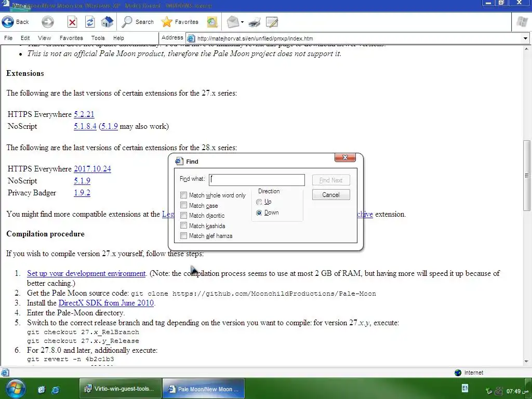Select the Up direction radio button
This screenshot has width=532, height=399.
coord(259,202)
